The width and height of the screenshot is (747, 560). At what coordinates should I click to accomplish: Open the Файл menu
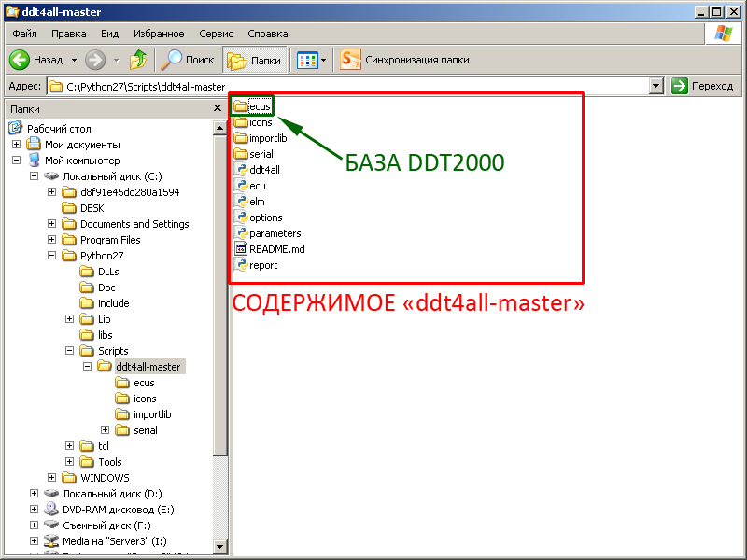[24, 34]
